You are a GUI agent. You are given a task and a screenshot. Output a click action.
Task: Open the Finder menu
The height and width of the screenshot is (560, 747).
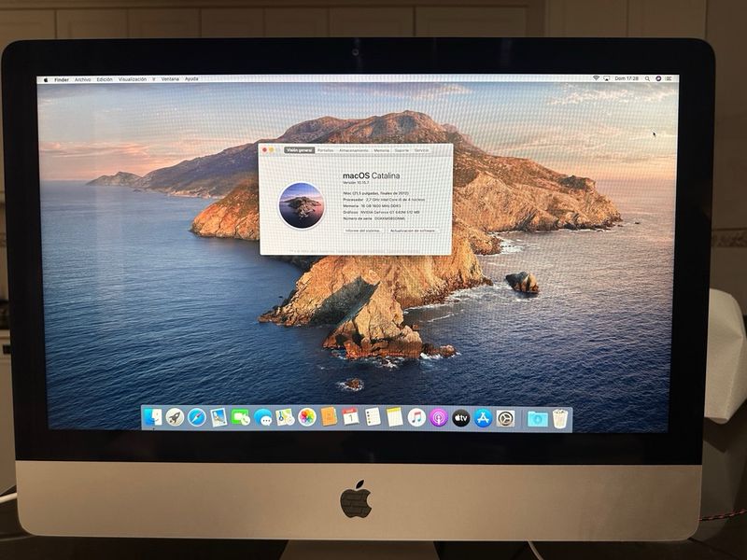tap(62, 80)
